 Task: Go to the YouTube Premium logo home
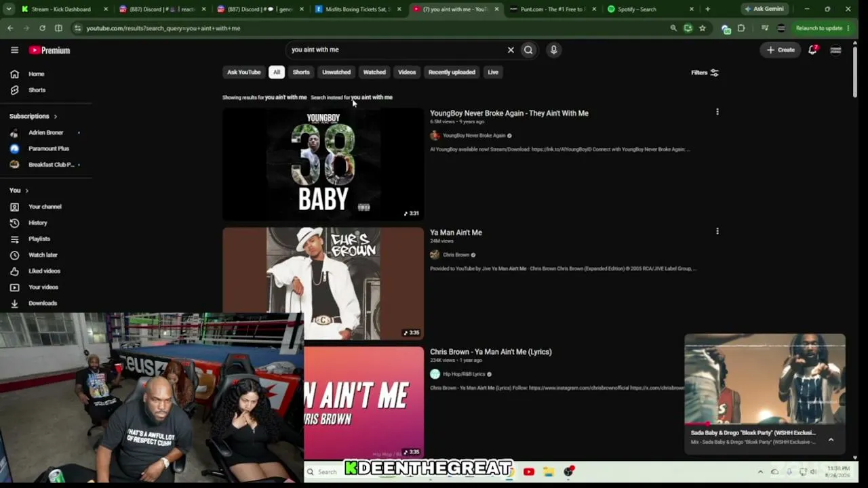pos(50,50)
